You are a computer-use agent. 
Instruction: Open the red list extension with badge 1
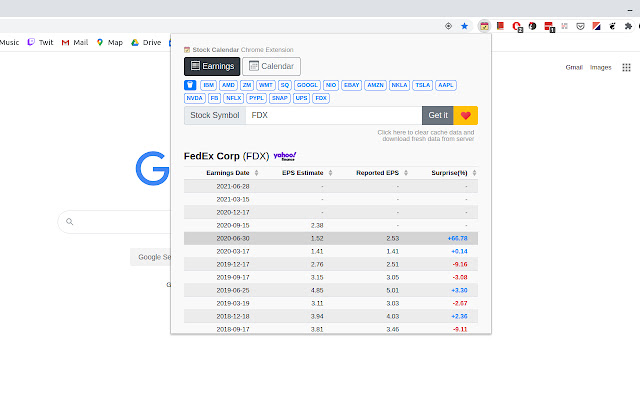pos(549,27)
